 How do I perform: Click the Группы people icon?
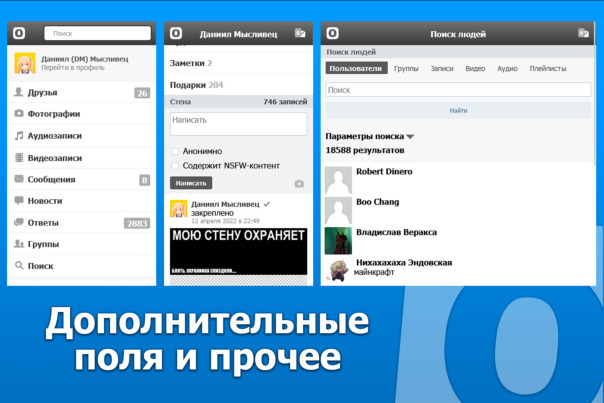pyautogui.click(x=18, y=243)
